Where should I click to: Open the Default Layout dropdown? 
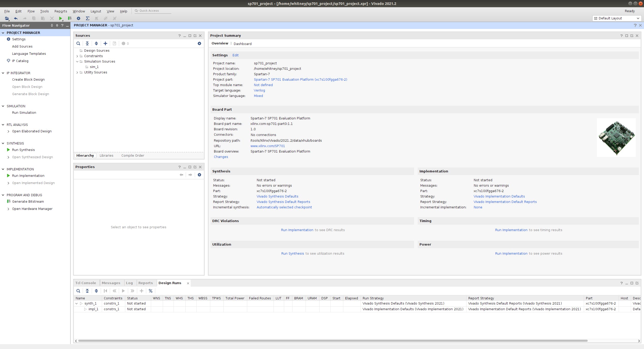point(617,18)
